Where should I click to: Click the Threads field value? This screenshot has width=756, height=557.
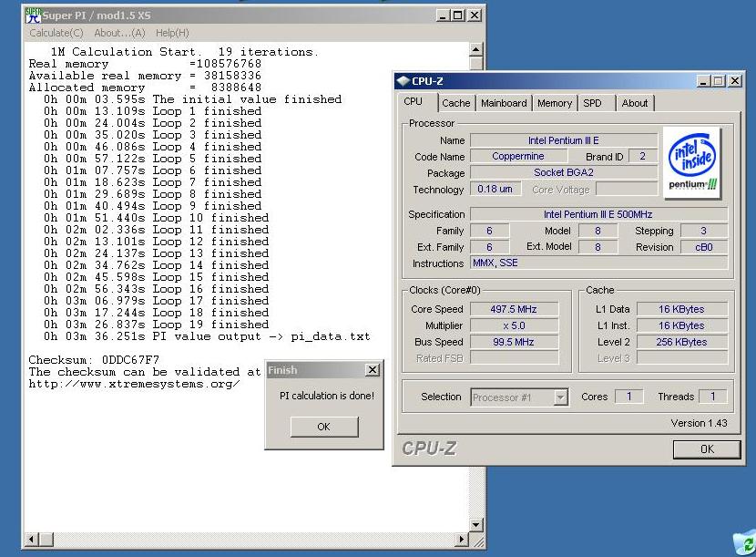[713, 397]
